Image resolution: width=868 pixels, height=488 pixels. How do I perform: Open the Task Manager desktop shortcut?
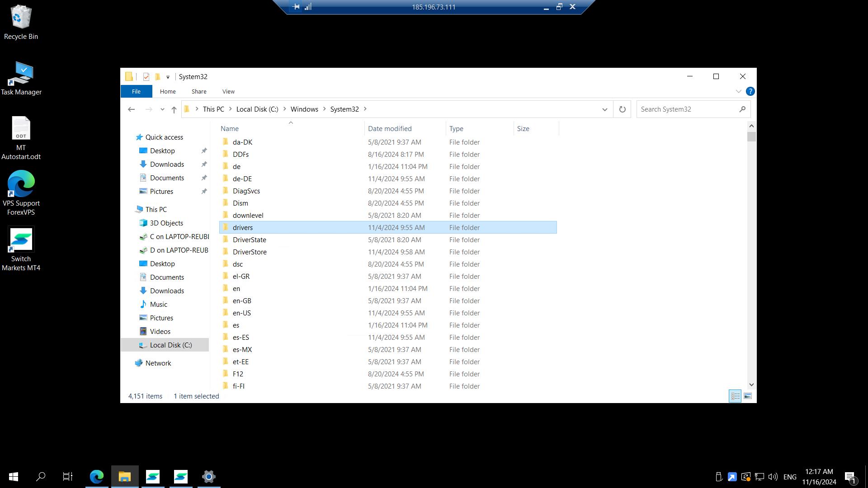21,79
